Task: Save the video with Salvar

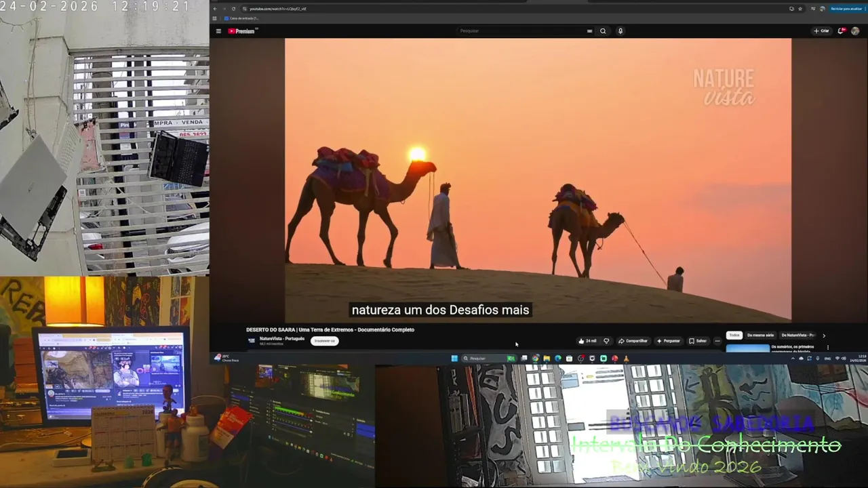Action: click(698, 341)
